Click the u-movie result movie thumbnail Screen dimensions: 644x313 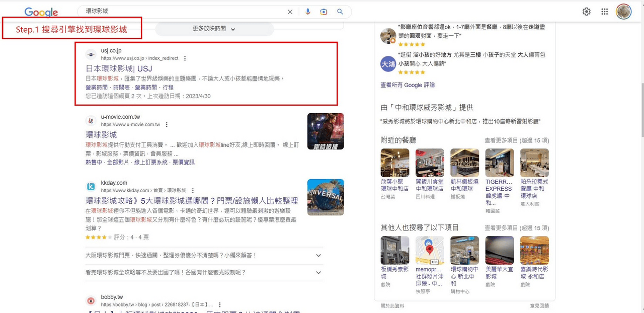point(326,131)
